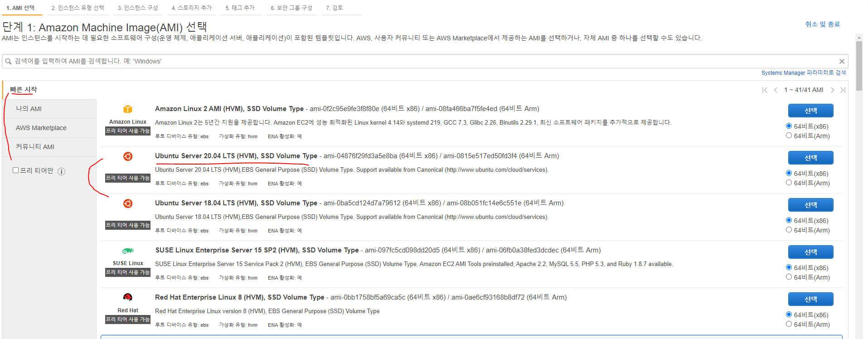Viewport: 868px width, 339px height.
Task: Select 64-bit Arm for Amazon Linux 2
Action: pos(789,136)
